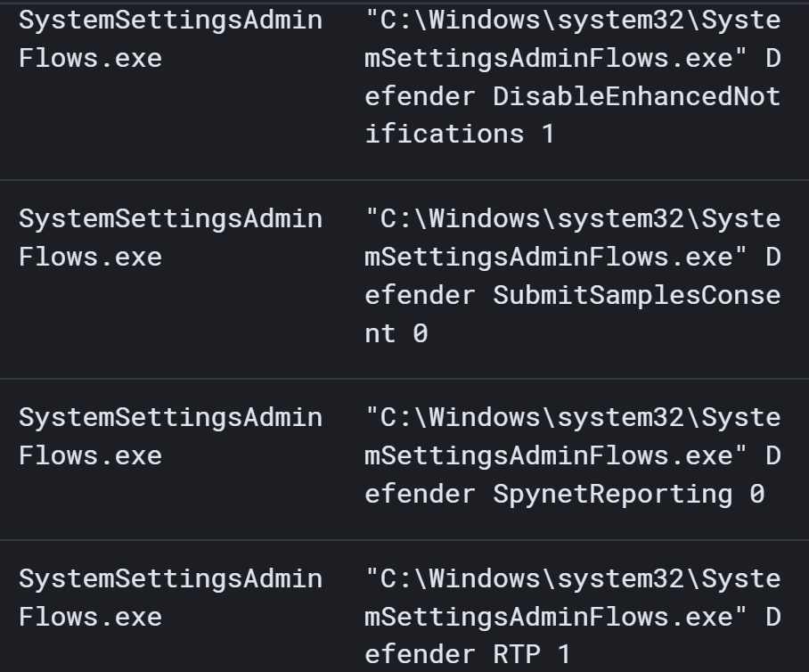Click the 'ifications 1' argument text
The width and height of the screenshot is (809, 672).
tap(460, 135)
